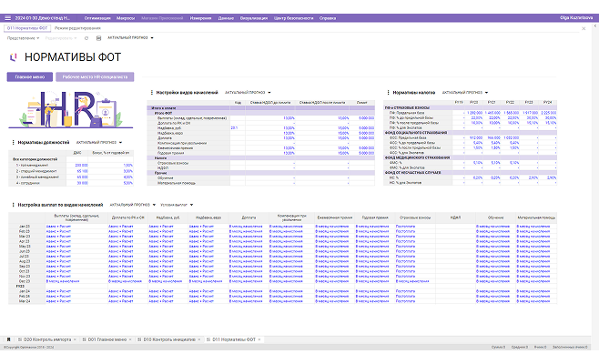599x364 pixels.
Task: Click the model name 2024-01-30 Демо стенд
Action: coord(43,18)
